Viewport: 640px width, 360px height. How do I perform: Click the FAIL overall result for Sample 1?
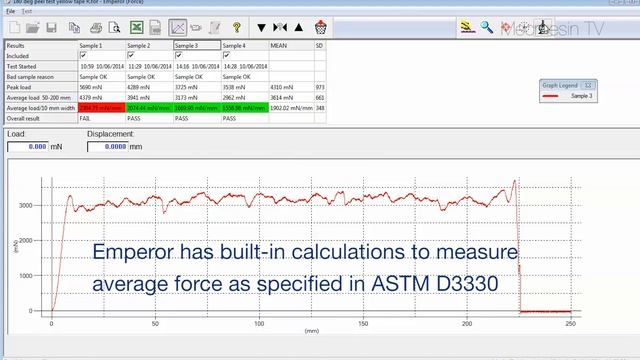(x=85, y=118)
